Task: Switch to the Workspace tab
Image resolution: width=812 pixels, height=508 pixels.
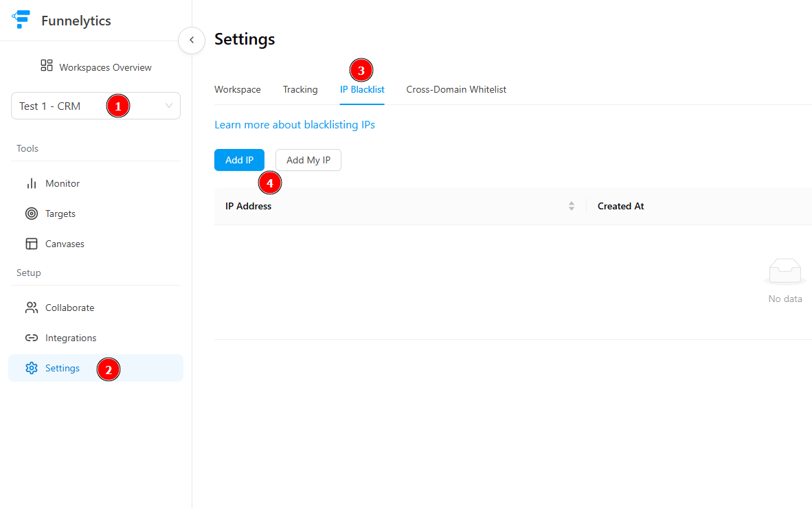Action: click(238, 89)
